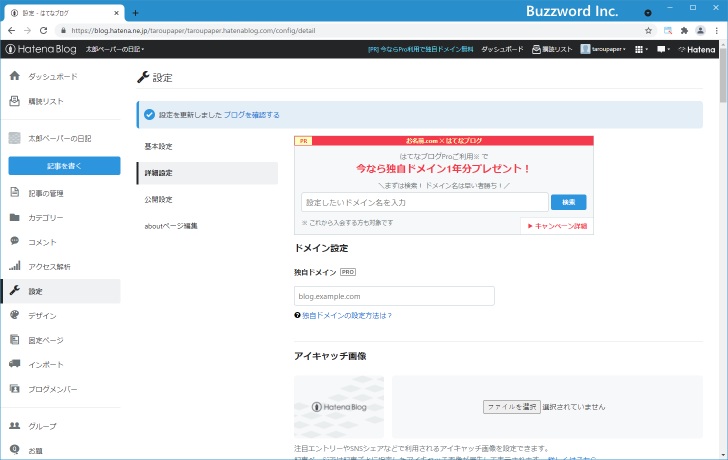This screenshot has width=728, height=460.
Task: Click the truck icon beside インポート
Action: pyautogui.click(x=15, y=363)
